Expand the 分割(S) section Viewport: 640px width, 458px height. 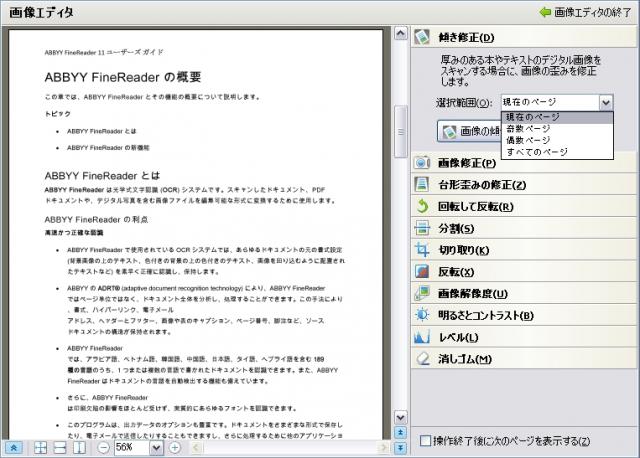pyautogui.click(x=524, y=228)
